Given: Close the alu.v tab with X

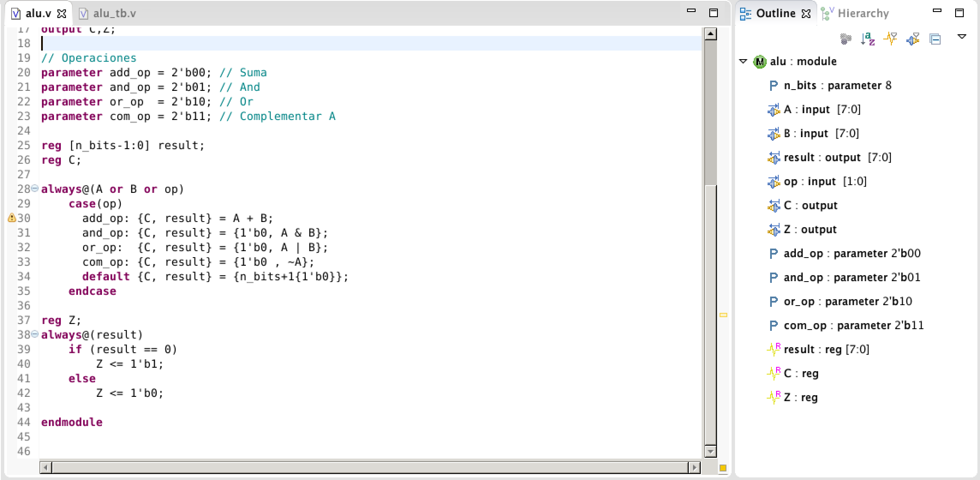Looking at the screenshot, I should coord(62,14).
